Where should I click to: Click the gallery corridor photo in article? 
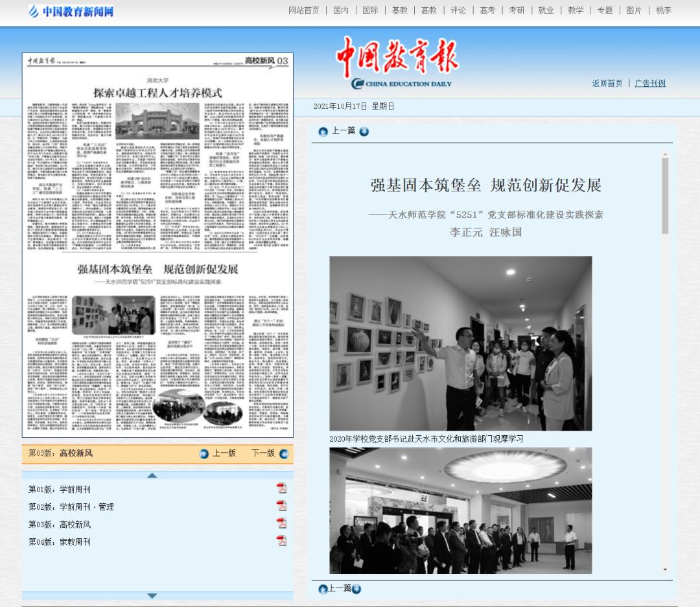pyautogui.click(x=461, y=344)
